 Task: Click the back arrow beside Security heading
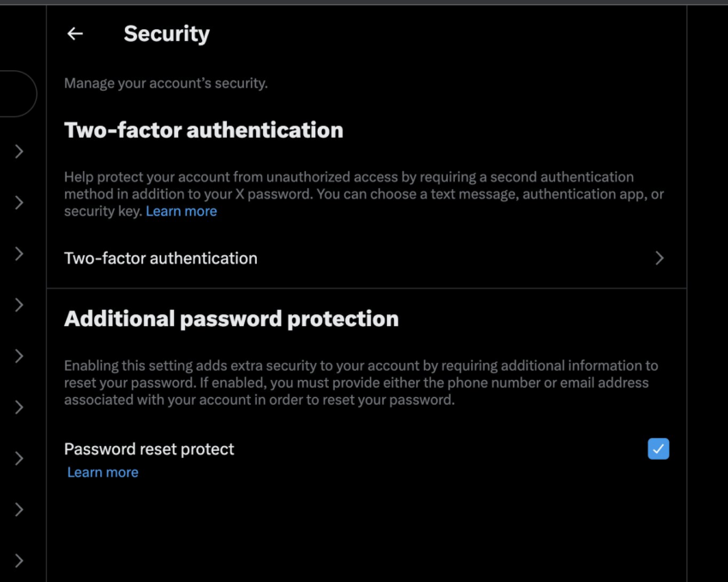click(x=75, y=33)
